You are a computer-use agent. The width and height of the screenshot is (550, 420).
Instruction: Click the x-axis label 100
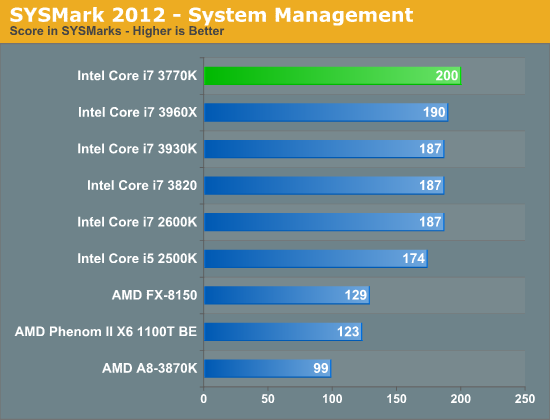[332, 399]
